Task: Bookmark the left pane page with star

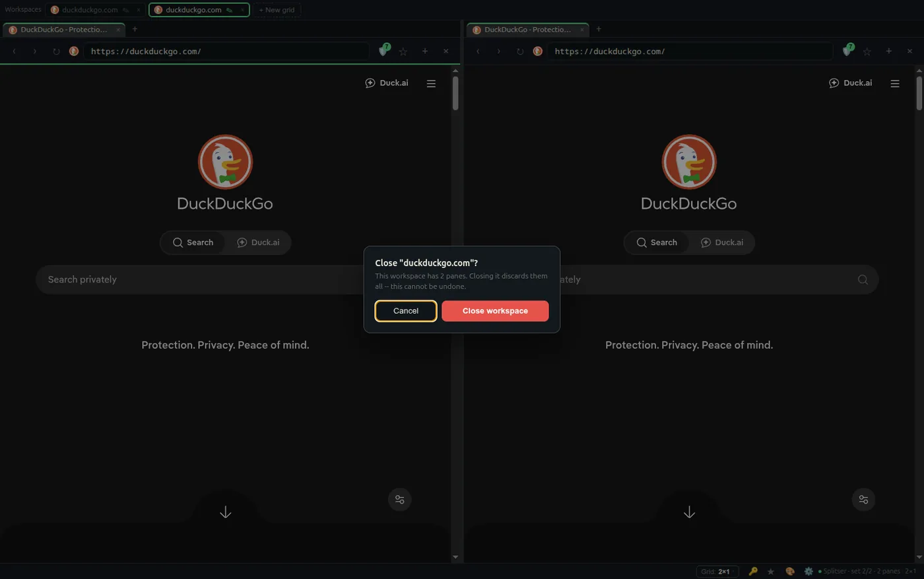Action: 403,51
